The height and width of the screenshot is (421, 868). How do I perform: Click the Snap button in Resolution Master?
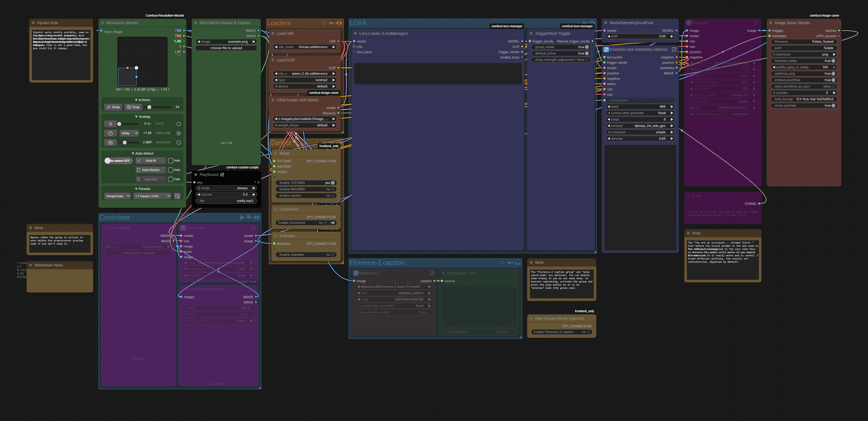(x=133, y=107)
